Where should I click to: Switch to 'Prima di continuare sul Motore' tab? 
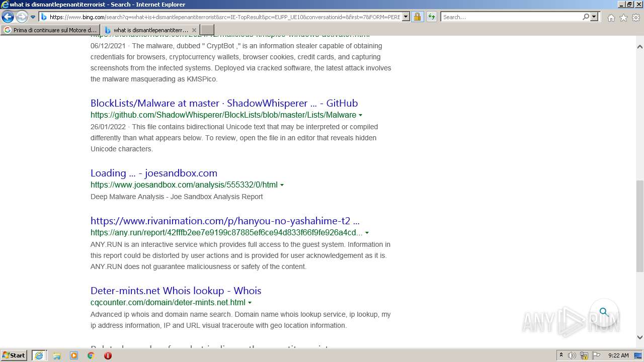click(50, 30)
